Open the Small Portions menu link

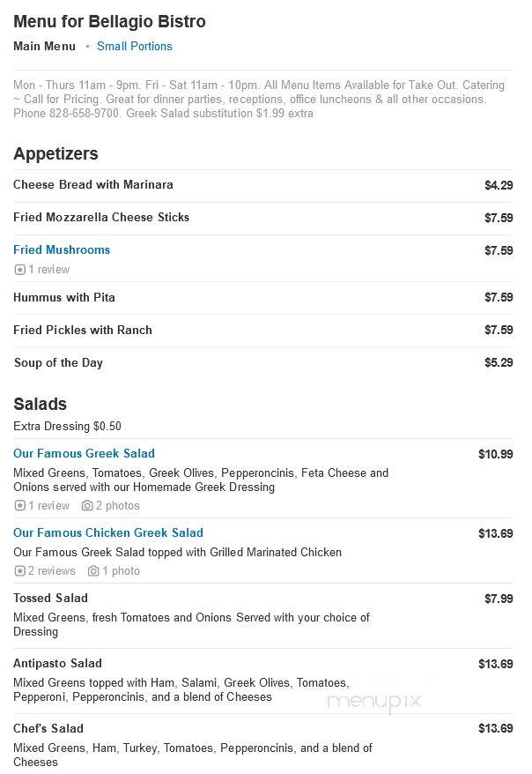(x=135, y=46)
